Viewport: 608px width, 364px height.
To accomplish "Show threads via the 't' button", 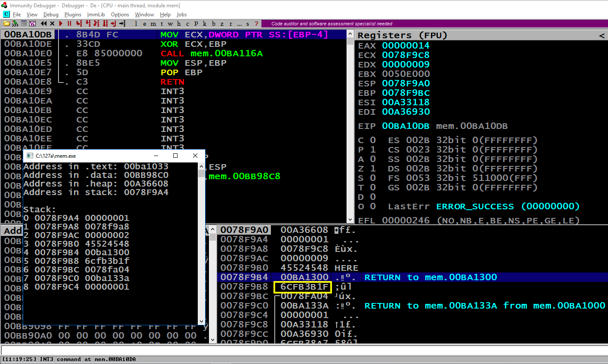I will tap(162, 24).
